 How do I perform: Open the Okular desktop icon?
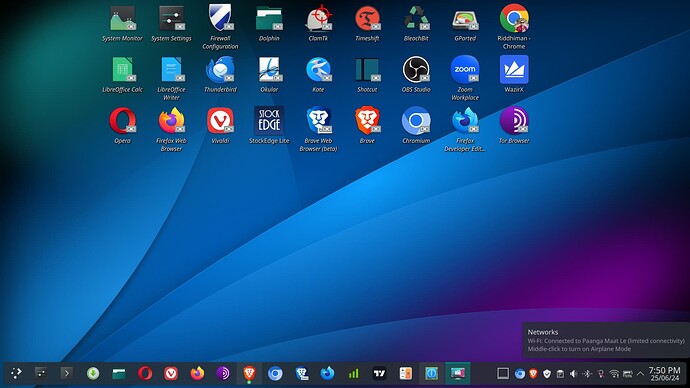[269, 70]
